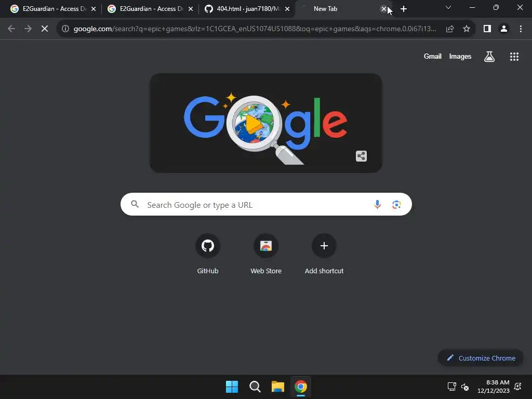
Task: Go back using the back arrow
Action: 11,29
